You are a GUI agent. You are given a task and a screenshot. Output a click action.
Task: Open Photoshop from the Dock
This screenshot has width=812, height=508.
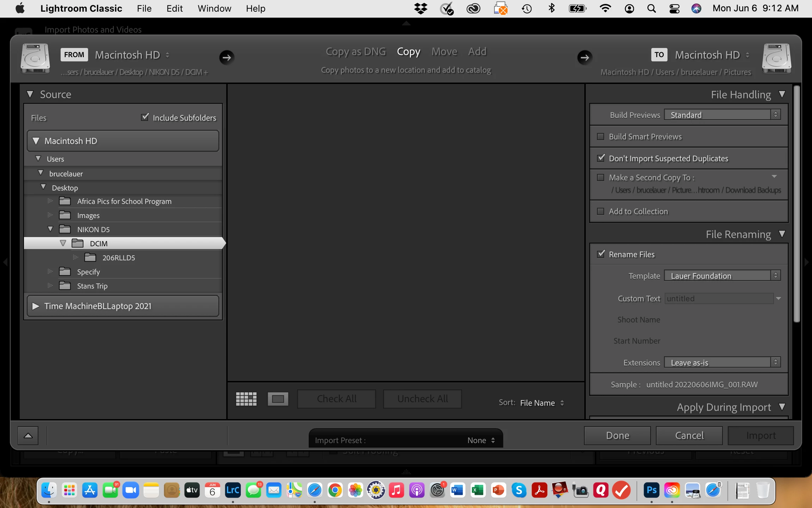click(651, 490)
